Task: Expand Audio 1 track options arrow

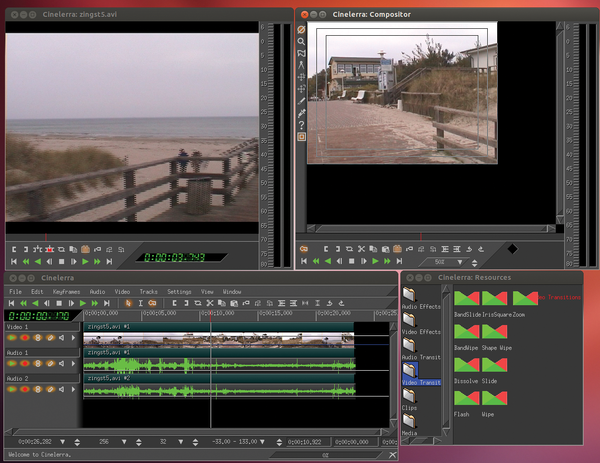Action: 73,364
